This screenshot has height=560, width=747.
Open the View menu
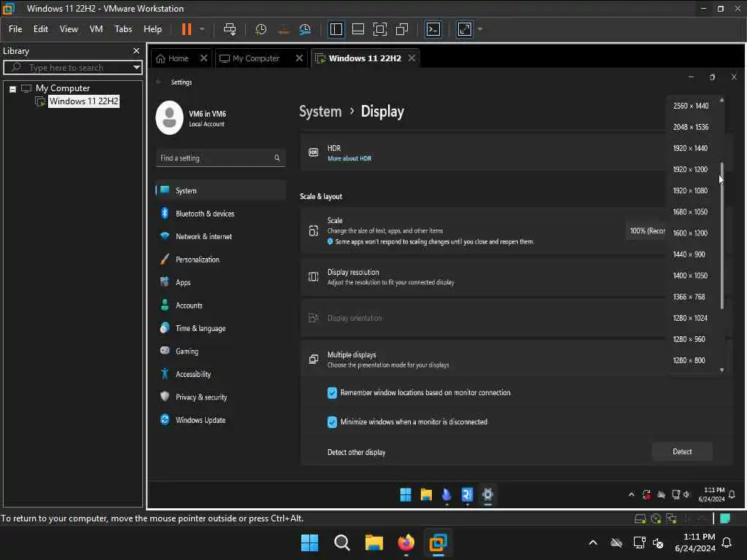pos(69,29)
